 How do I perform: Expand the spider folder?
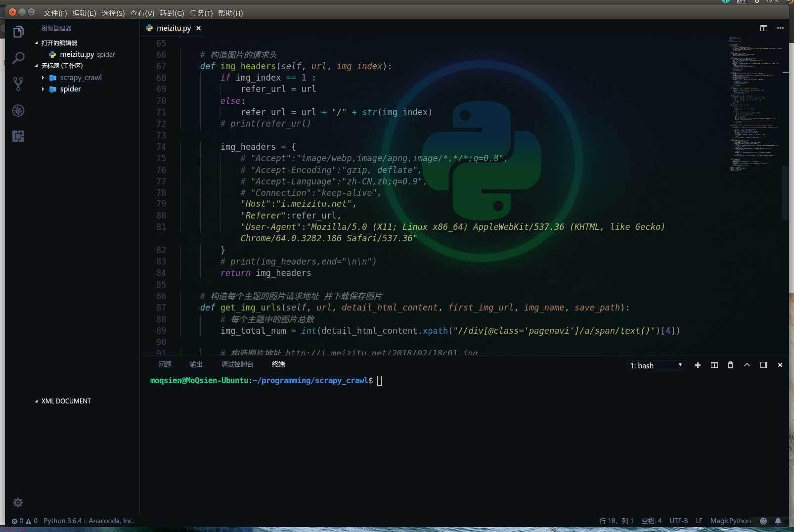(x=43, y=89)
